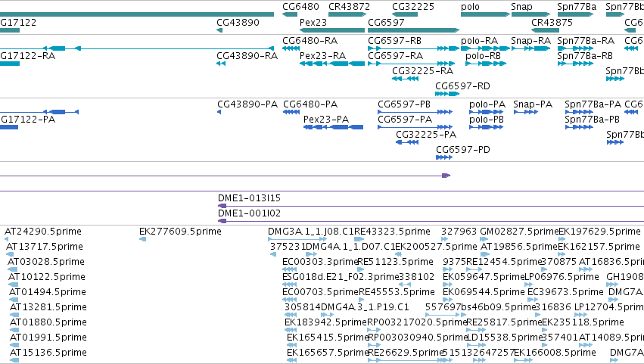
Task: Click the CG6597 gene label
Action: (386, 23)
